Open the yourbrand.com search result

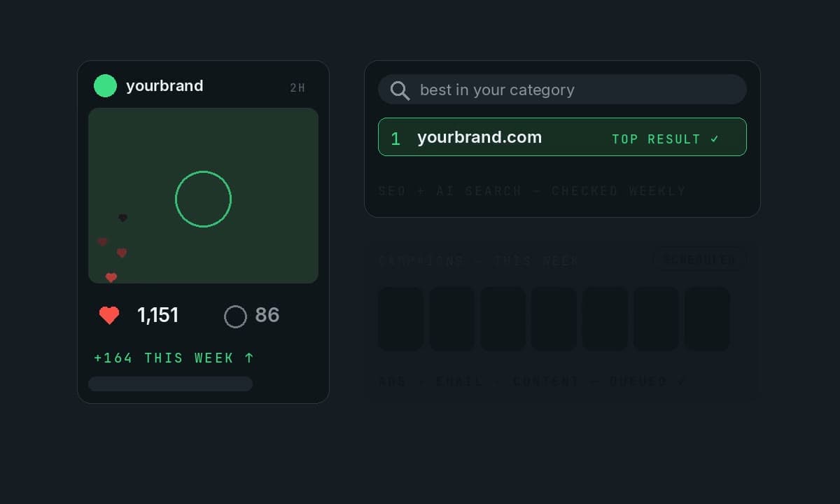[x=562, y=137]
